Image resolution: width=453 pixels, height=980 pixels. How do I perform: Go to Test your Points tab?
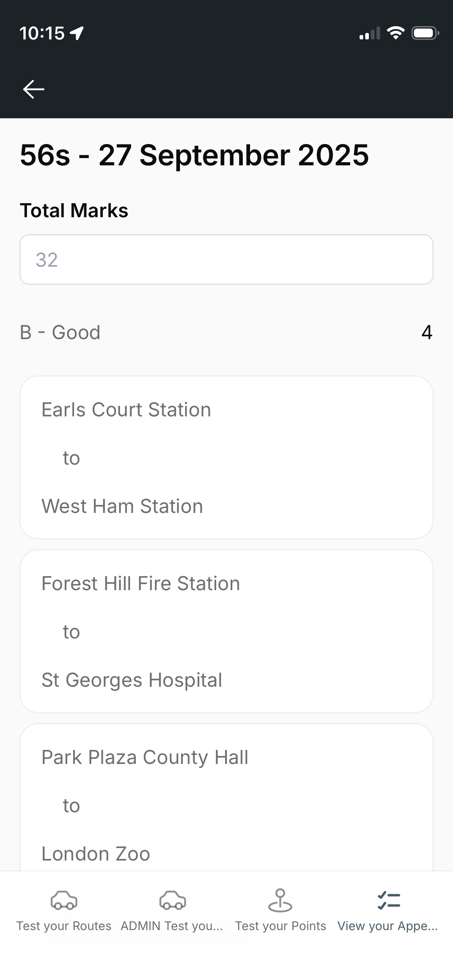(281, 926)
